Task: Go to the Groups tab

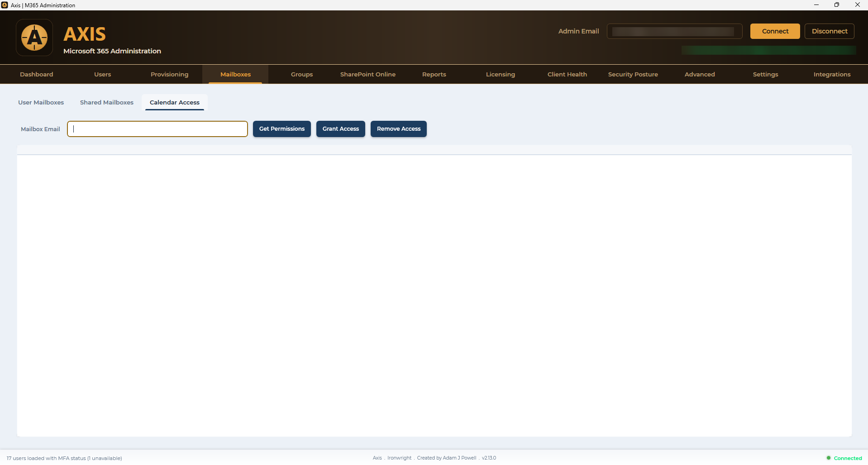Action: 302,74
